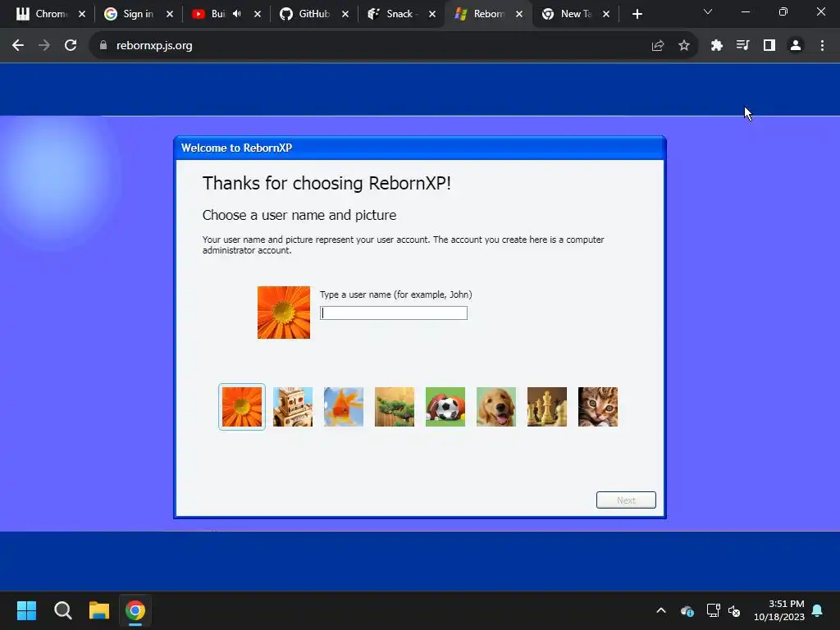This screenshot has width=840, height=630.
Task: Open the notification bell icon
Action: coord(817,610)
